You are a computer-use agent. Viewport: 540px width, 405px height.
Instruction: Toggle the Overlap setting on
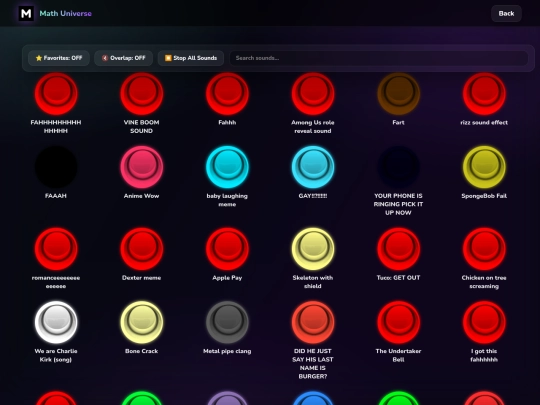tap(124, 58)
